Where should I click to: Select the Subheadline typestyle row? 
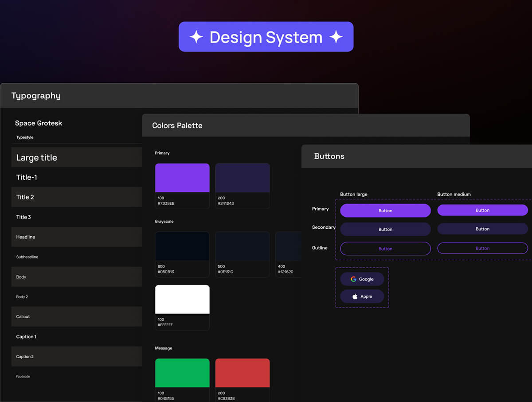tap(76, 257)
